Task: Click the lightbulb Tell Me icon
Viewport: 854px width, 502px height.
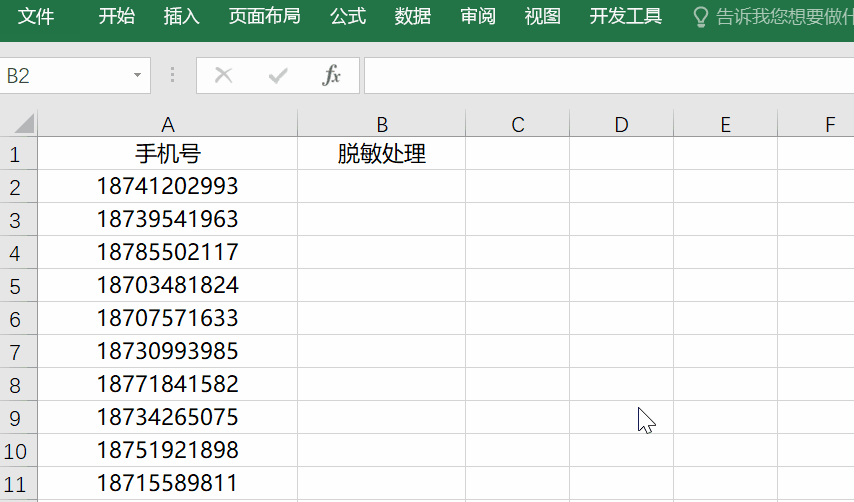Action: 701,17
